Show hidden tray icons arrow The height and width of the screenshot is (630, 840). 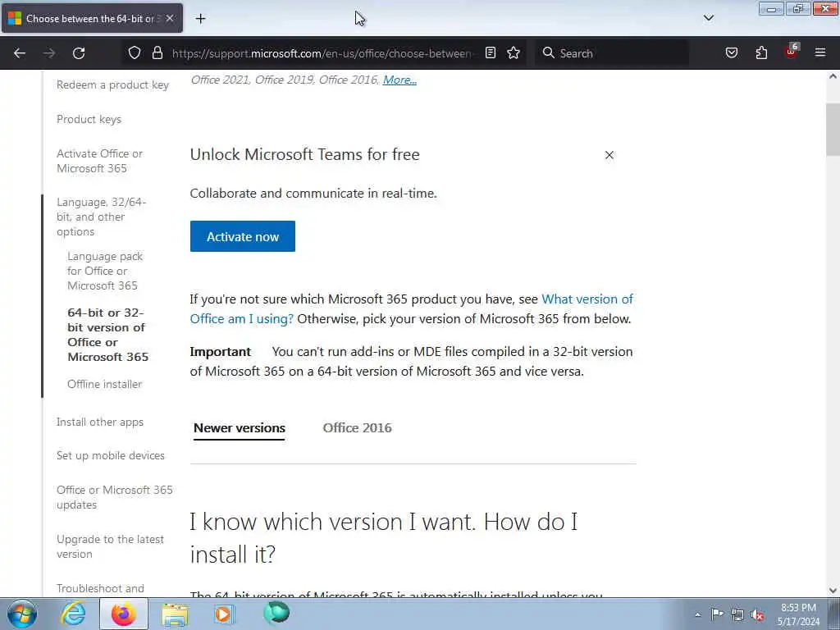coord(697,614)
